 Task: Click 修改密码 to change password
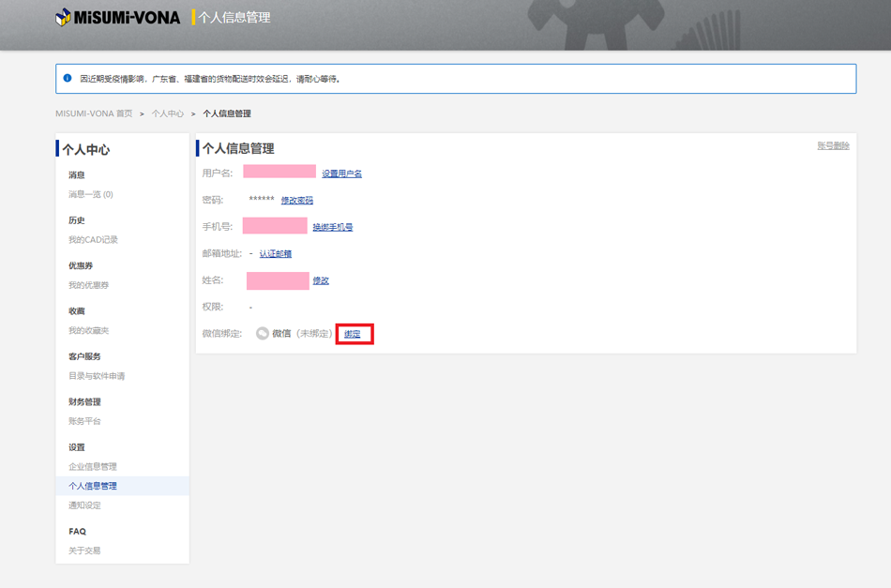[297, 201]
